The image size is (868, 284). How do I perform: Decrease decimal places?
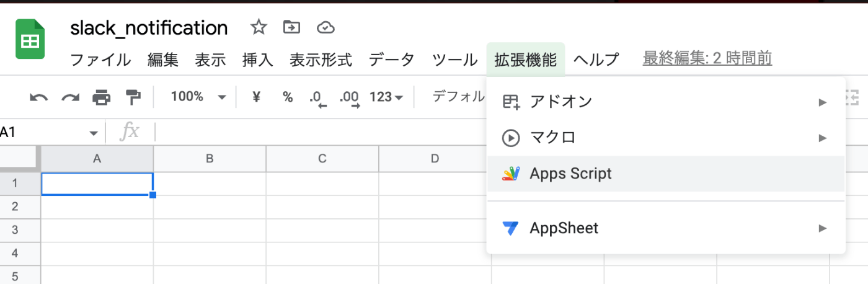317,98
